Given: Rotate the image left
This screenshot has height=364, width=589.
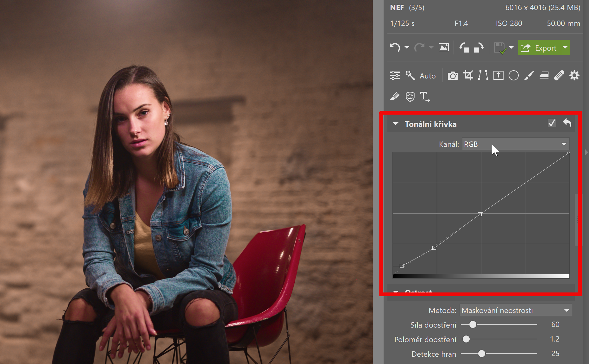Looking at the screenshot, I should [464, 48].
